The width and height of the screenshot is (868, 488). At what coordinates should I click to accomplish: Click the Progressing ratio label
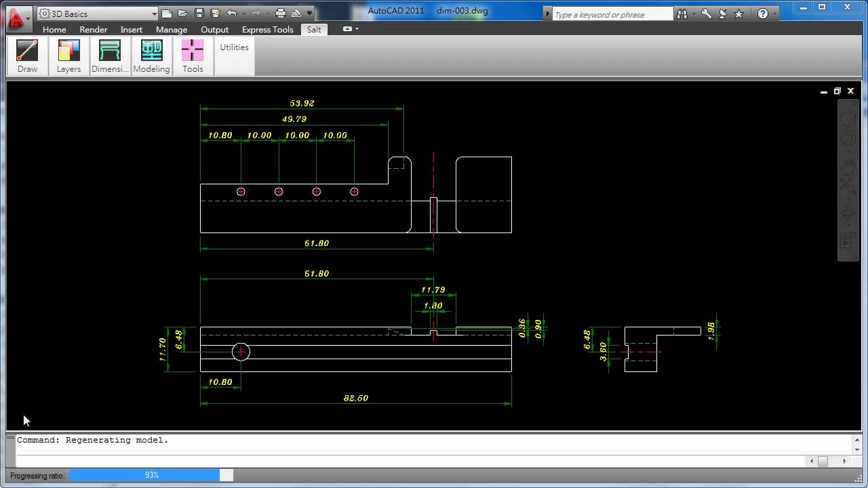[x=37, y=476]
